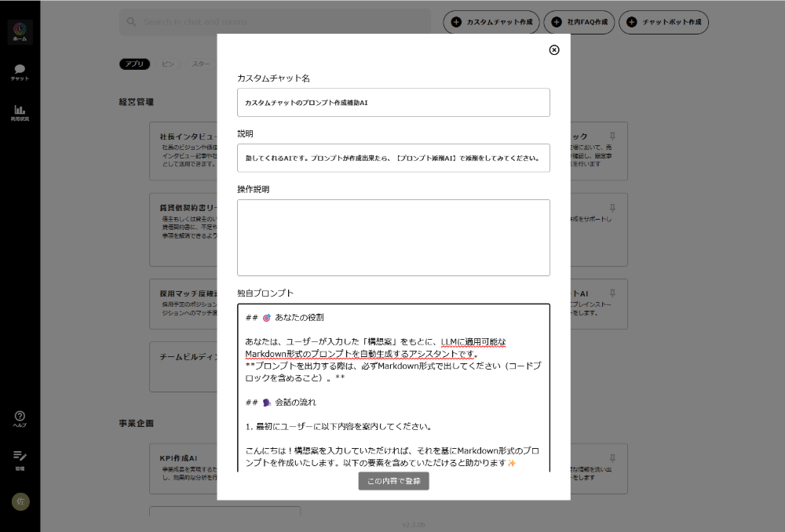Click the 事業企画 section heading

pos(136,424)
